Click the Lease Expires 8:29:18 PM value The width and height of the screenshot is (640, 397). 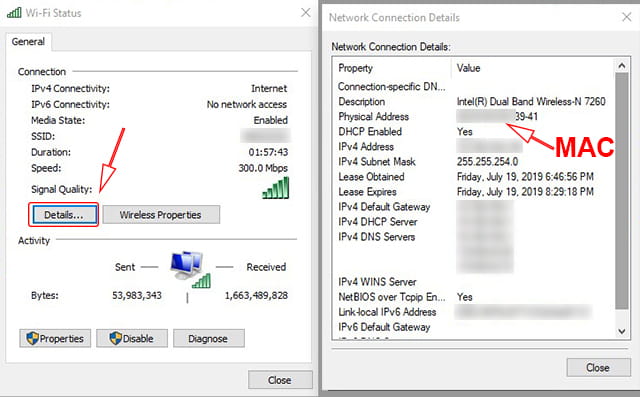click(525, 192)
